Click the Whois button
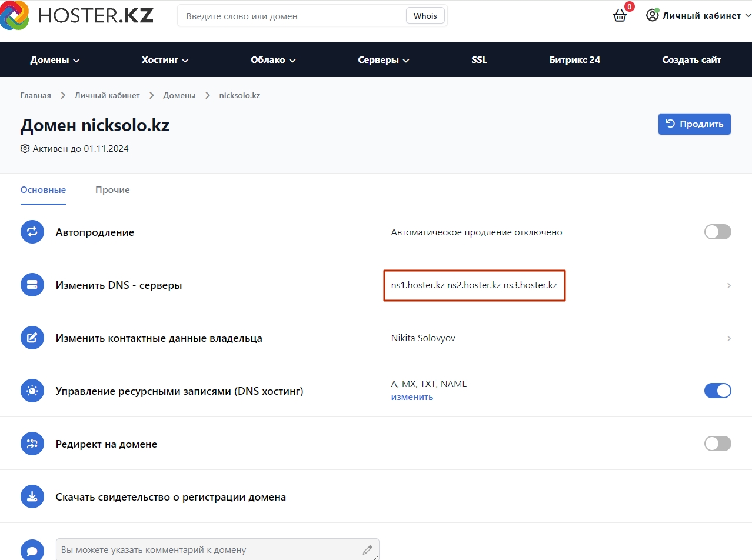 click(425, 16)
